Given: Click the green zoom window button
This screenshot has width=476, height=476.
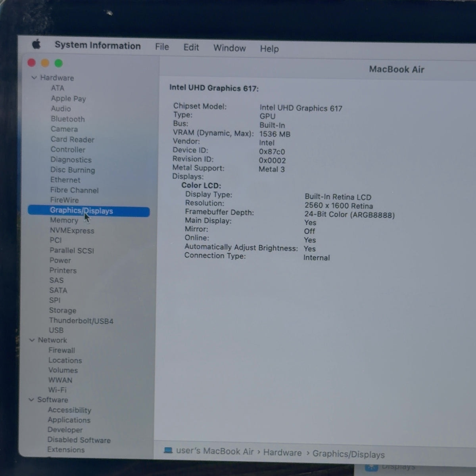Looking at the screenshot, I should tap(58, 63).
